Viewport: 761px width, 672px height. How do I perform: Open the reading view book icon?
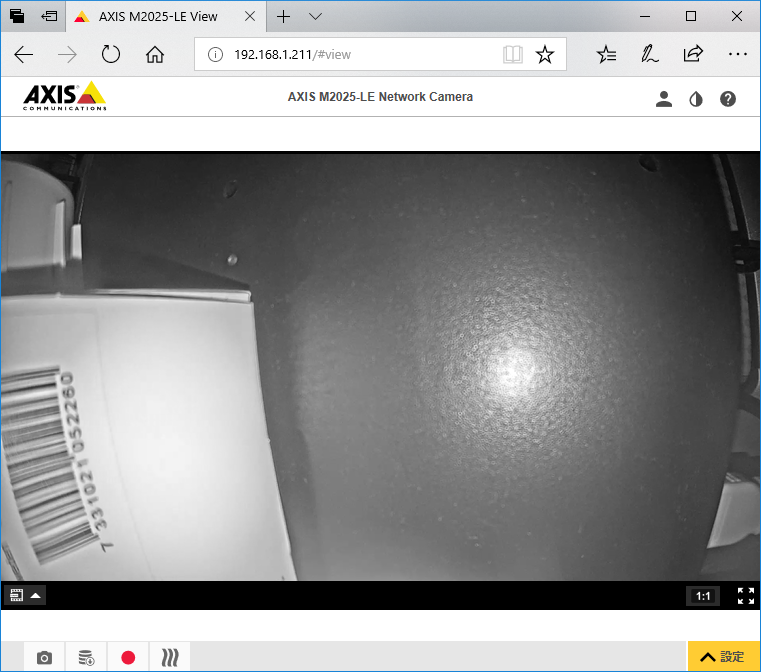[x=513, y=54]
